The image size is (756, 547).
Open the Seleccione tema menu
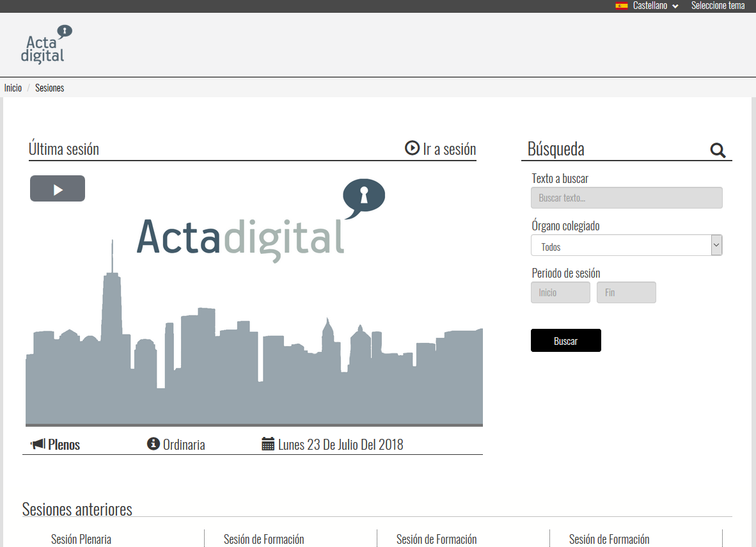tap(718, 6)
